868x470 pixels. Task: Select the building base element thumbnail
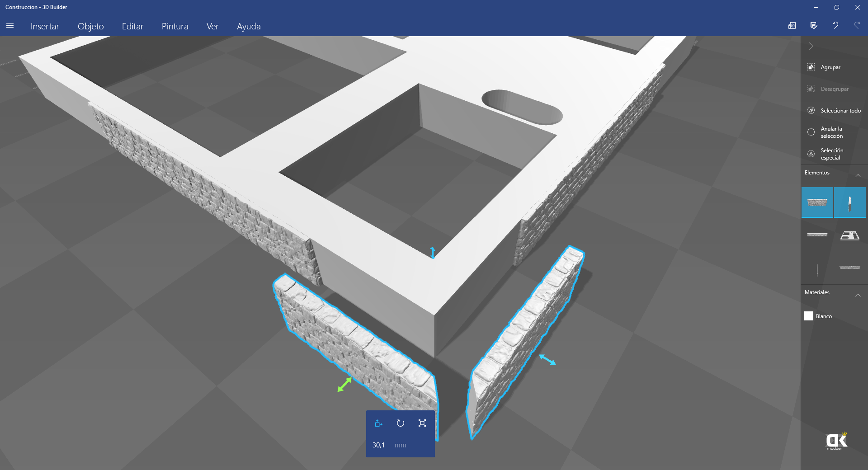point(850,235)
